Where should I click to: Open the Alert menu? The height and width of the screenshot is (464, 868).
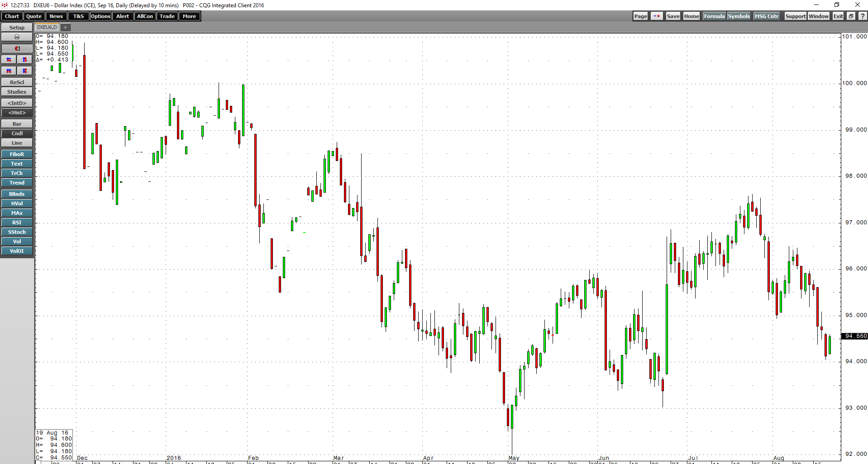(123, 16)
